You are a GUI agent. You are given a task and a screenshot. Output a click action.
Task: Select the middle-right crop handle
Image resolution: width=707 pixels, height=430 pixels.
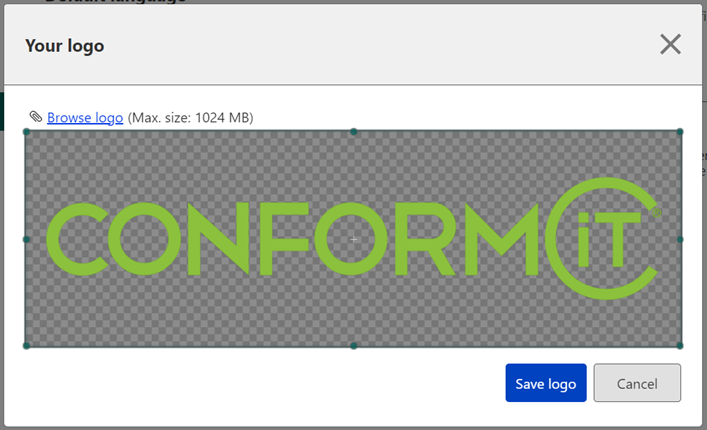pos(680,239)
